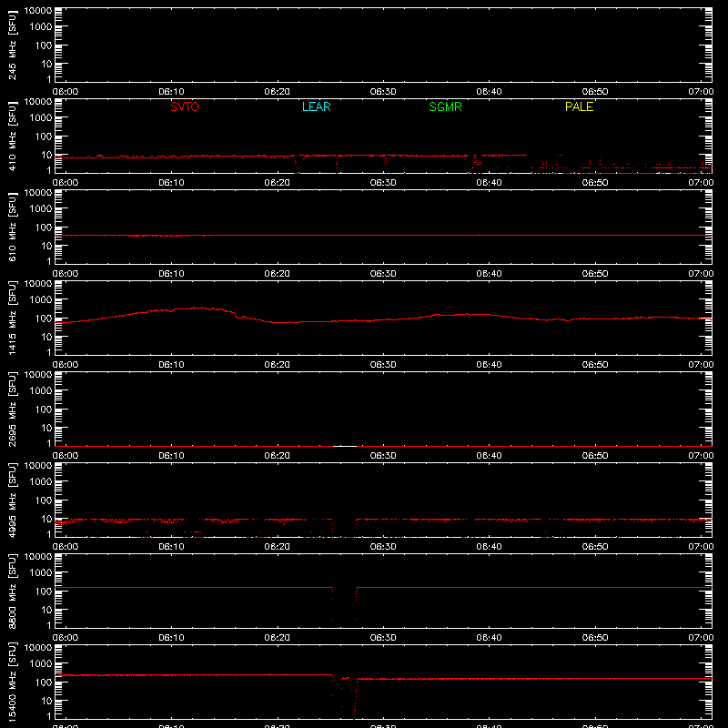728x728 pixels.
Task: Click the 100 label on 610 MHz panel
Action: (44, 227)
